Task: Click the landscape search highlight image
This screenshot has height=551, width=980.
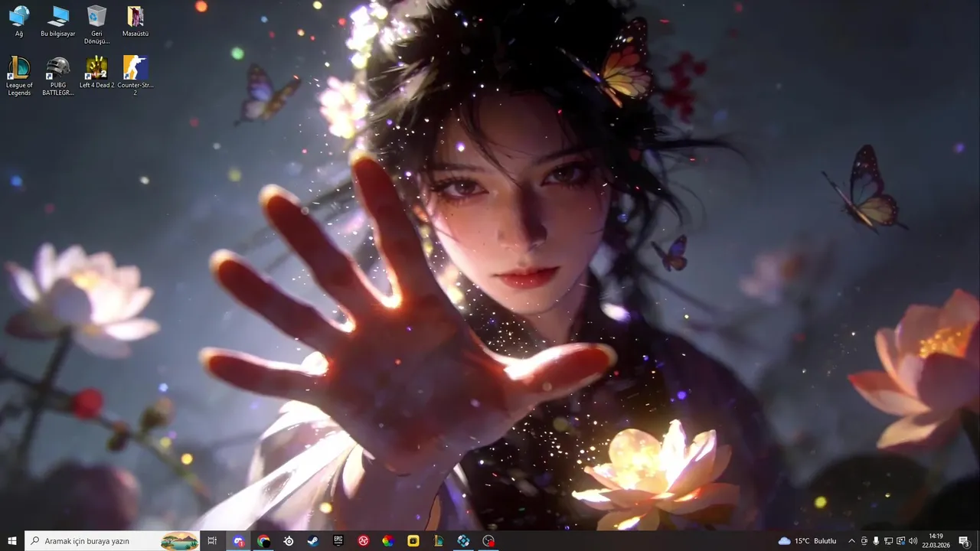Action: [180, 541]
